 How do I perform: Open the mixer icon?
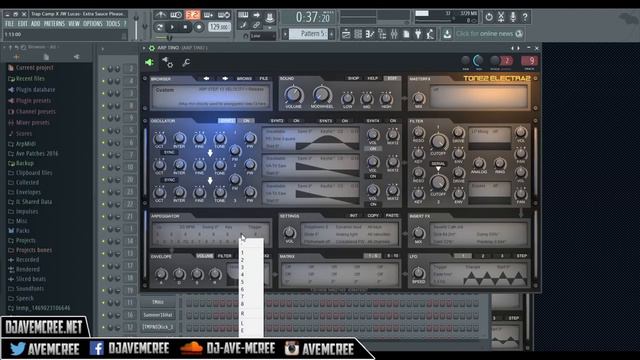(x=394, y=34)
